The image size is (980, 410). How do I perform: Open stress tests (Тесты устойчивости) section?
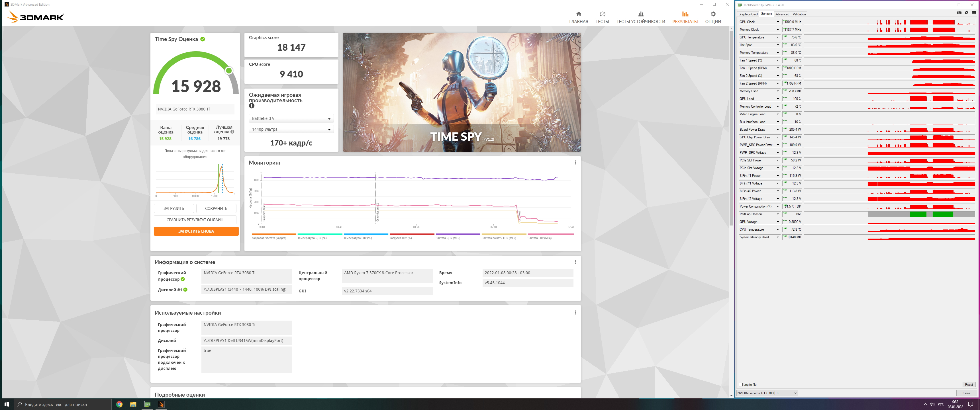pyautogui.click(x=640, y=17)
